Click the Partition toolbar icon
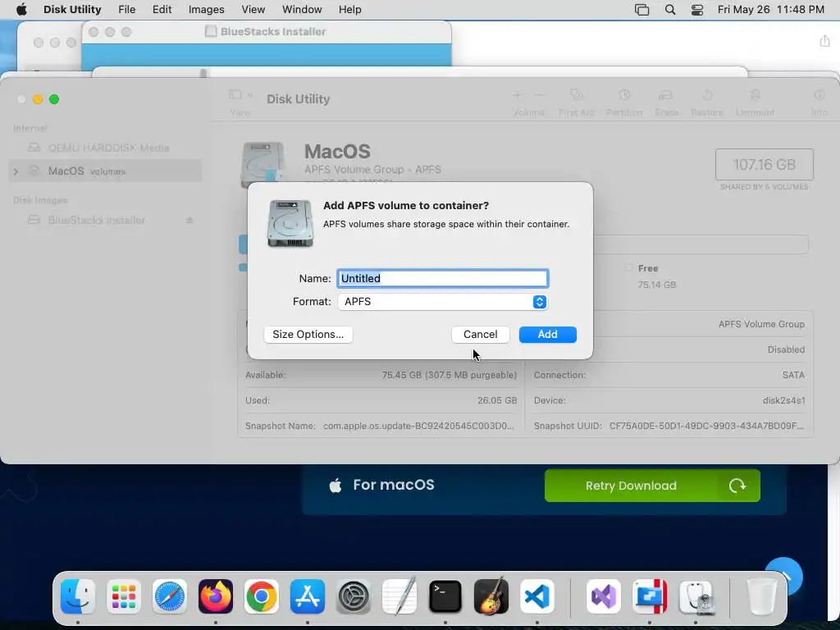The image size is (840, 630). 624,95
